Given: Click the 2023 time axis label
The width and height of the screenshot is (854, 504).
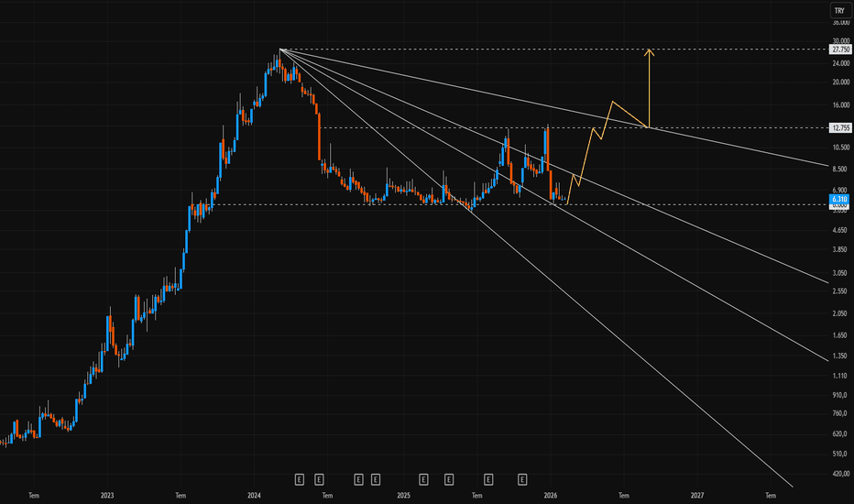Looking at the screenshot, I should click(107, 495).
